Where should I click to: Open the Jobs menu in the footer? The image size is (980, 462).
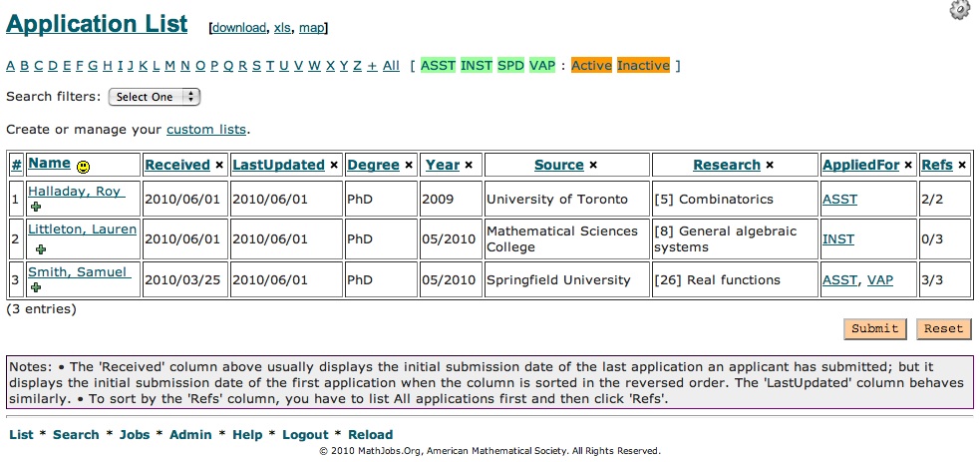click(x=135, y=435)
